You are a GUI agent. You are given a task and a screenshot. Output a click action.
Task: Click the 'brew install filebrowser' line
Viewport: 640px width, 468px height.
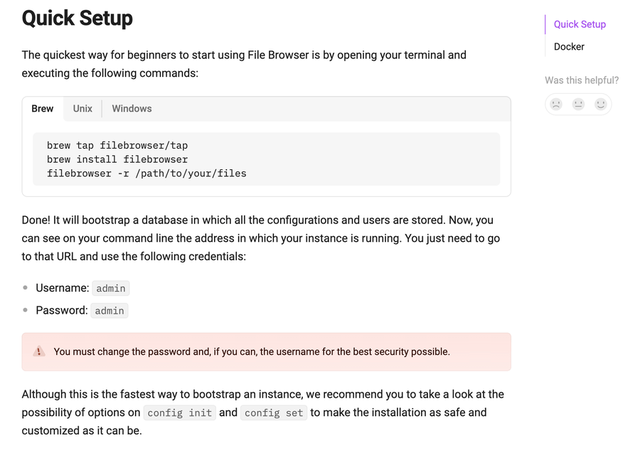(x=117, y=159)
